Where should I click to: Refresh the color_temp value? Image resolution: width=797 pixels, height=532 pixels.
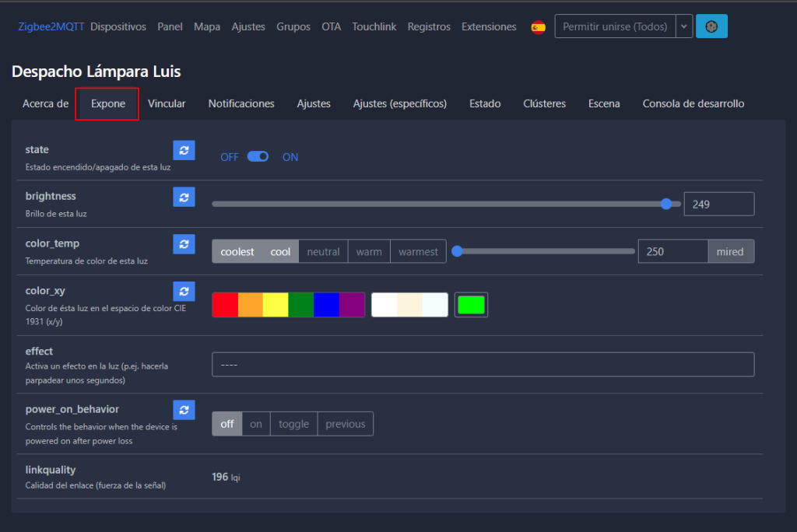tap(184, 244)
